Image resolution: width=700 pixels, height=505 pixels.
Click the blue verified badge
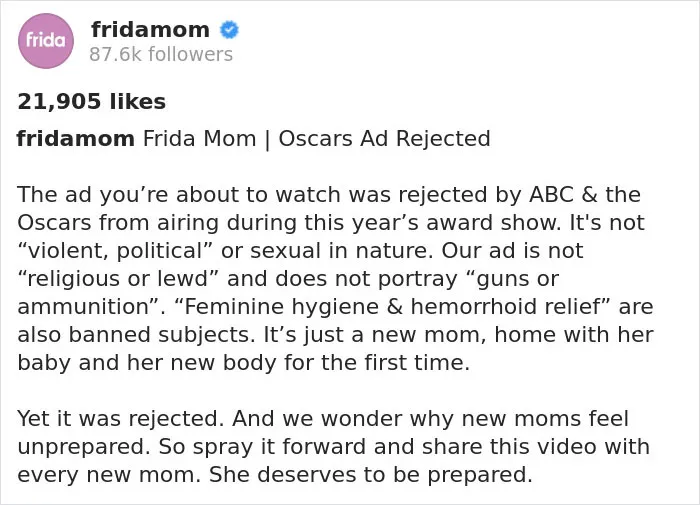229,30
